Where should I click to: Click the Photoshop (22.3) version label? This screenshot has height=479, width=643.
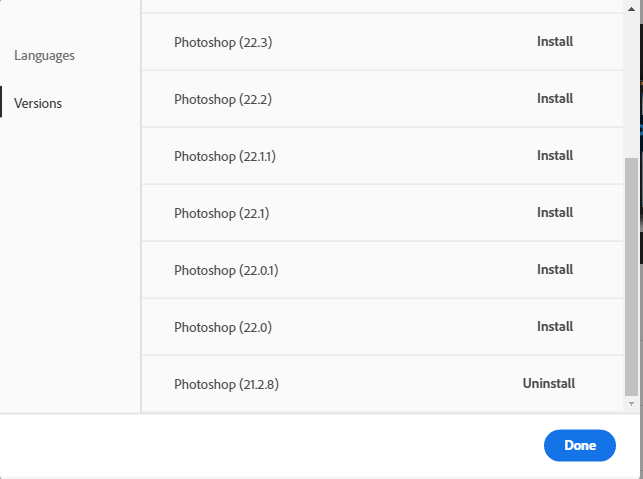pyautogui.click(x=220, y=42)
